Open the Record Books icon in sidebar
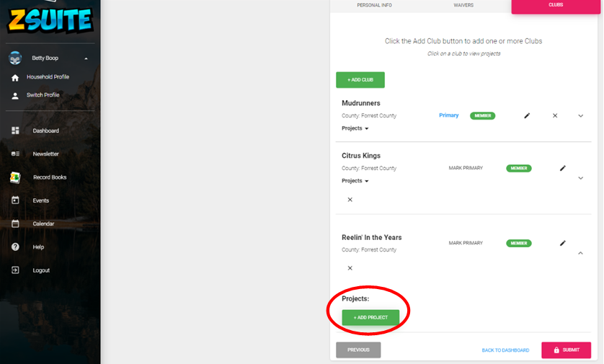Screen dimensions: 604x364 [x=15, y=177]
